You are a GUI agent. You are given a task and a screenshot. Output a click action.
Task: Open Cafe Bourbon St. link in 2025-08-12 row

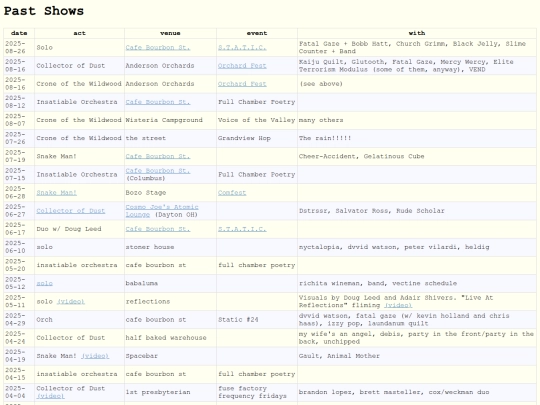[157, 102]
